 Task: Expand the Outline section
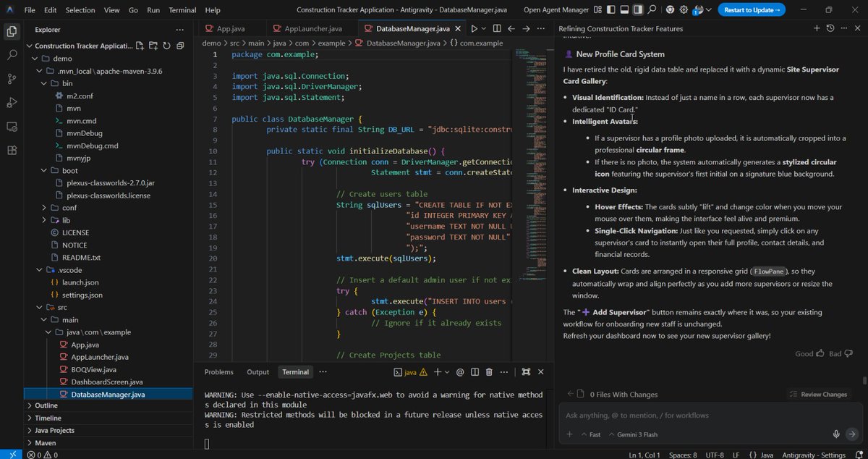(x=46, y=405)
